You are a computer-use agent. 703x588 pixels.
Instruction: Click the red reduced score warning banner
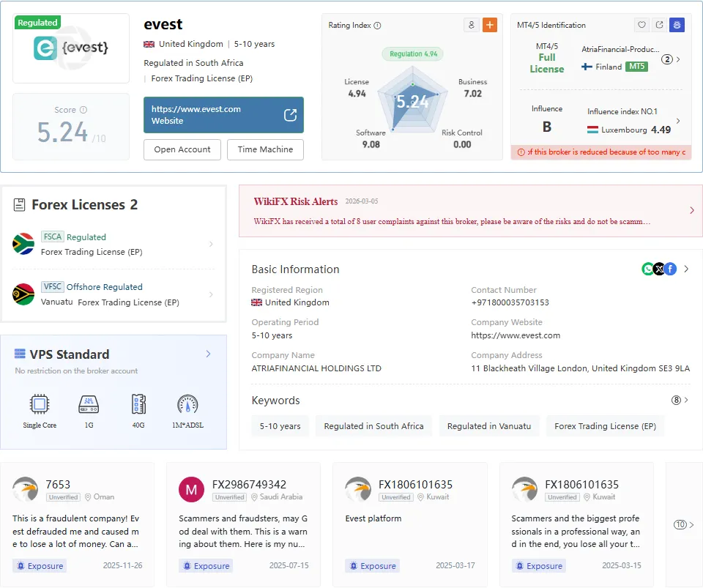click(600, 152)
